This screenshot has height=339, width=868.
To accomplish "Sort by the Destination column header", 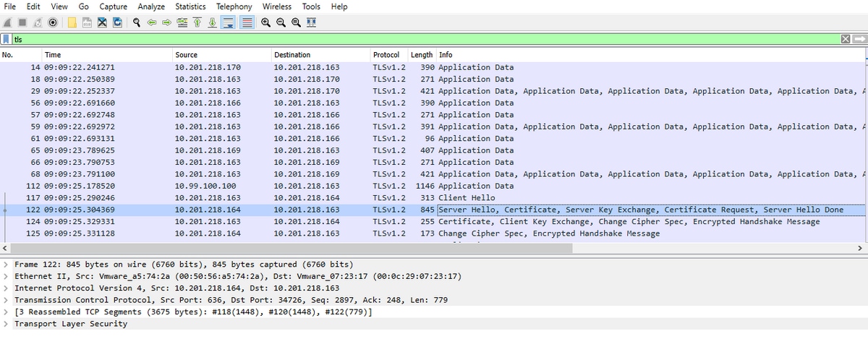I will coord(320,55).
